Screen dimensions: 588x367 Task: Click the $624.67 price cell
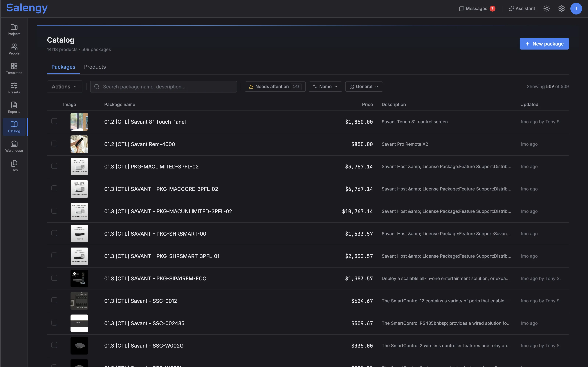tap(362, 301)
